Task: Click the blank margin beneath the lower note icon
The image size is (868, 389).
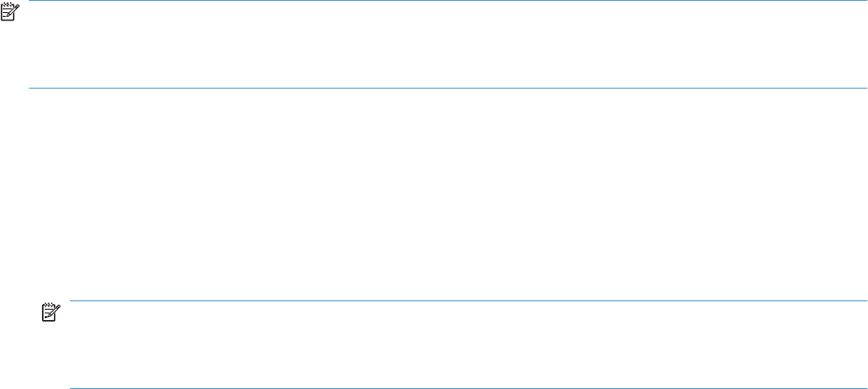Action: click(55, 354)
